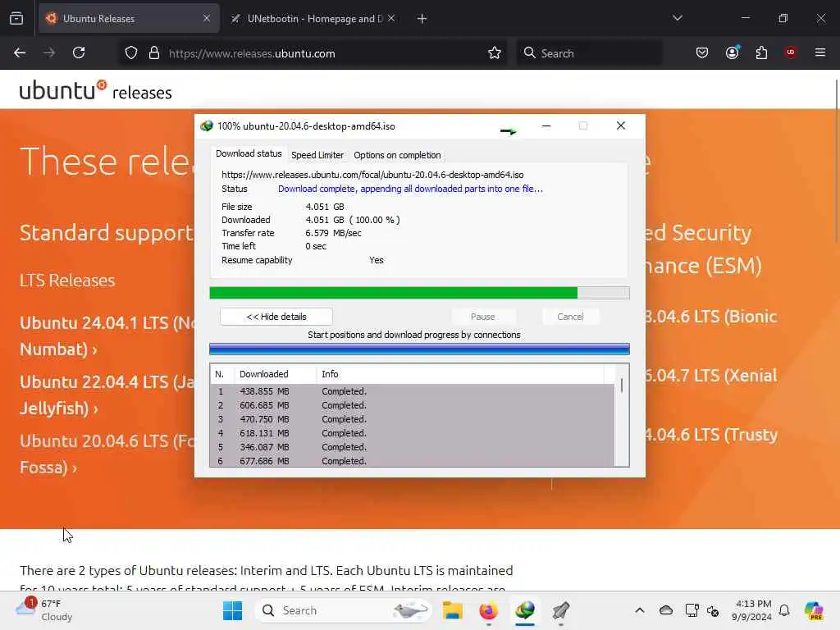The width and height of the screenshot is (840, 630).
Task: Click the green download progress bar
Action: 419,293
